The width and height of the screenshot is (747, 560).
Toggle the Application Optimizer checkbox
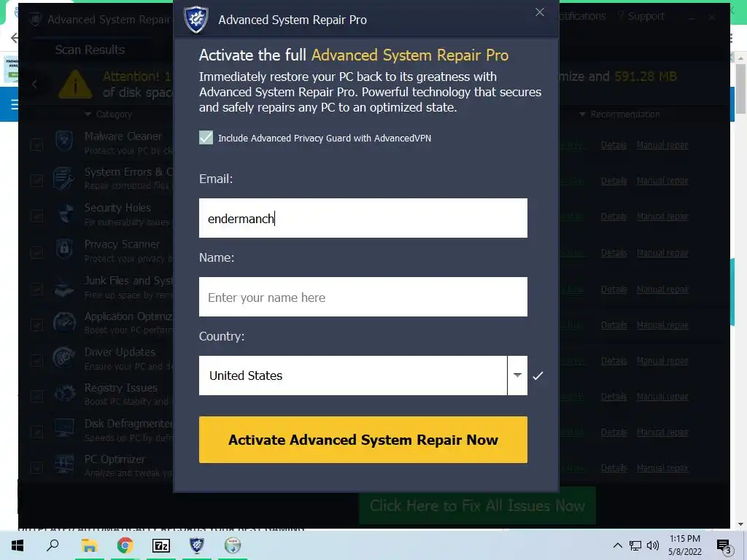click(36, 324)
